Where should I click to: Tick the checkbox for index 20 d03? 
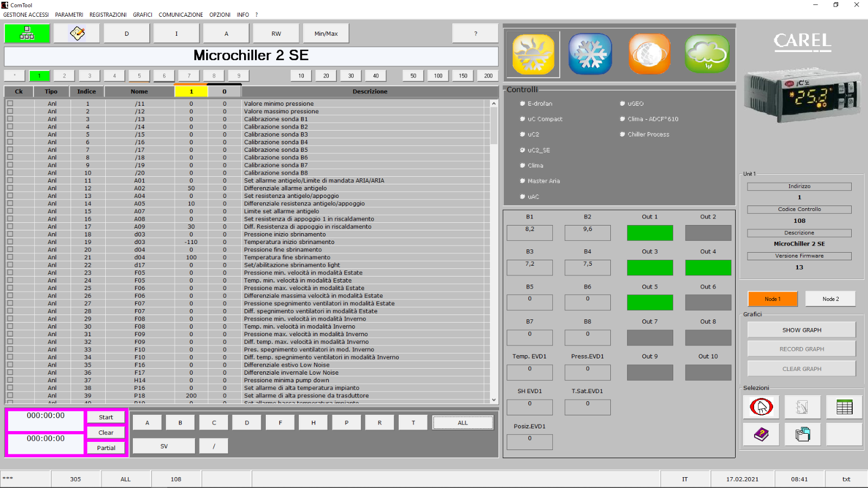pos(10,249)
